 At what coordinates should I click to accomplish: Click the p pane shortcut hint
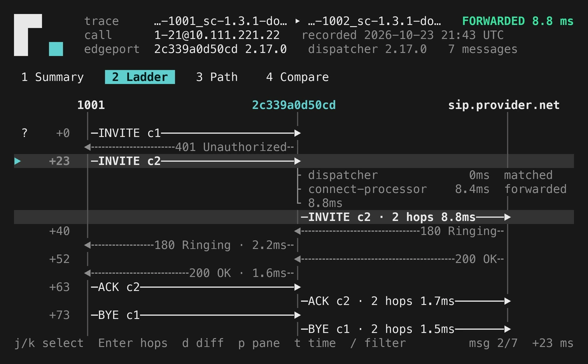[x=259, y=343]
